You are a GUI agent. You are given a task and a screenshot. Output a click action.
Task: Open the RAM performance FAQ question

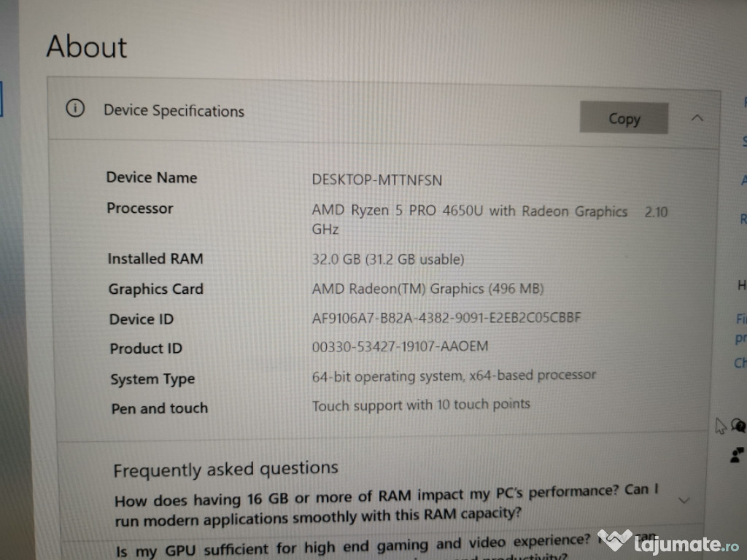pos(386,505)
